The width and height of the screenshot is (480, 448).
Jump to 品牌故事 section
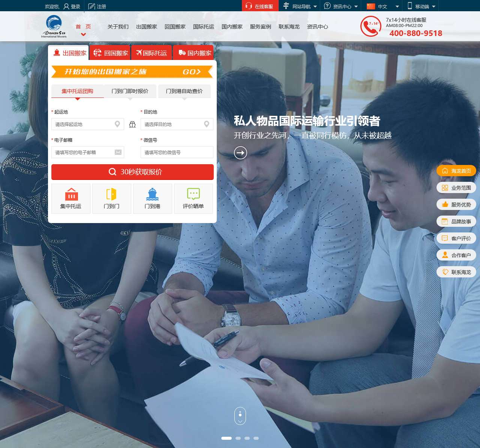coord(456,222)
